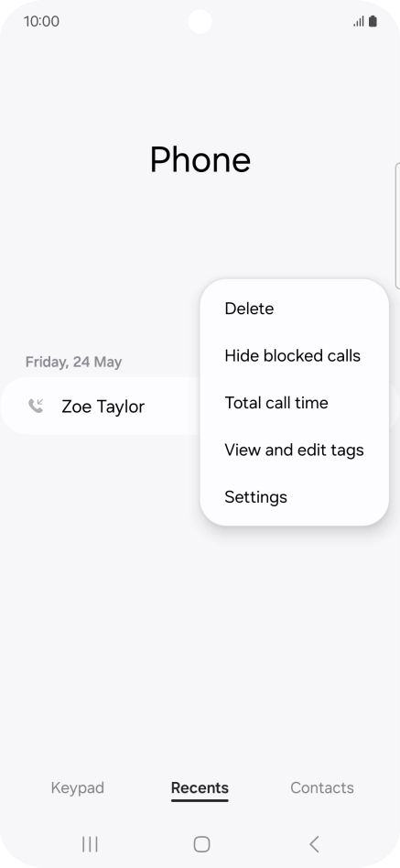Tap the front camera cutout area
The width and height of the screenshot is (400, 868).
pos(200,22)
